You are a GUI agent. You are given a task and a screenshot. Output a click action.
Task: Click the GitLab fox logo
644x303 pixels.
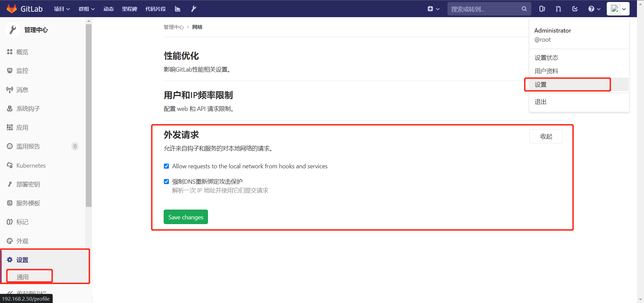click(12, 9)
